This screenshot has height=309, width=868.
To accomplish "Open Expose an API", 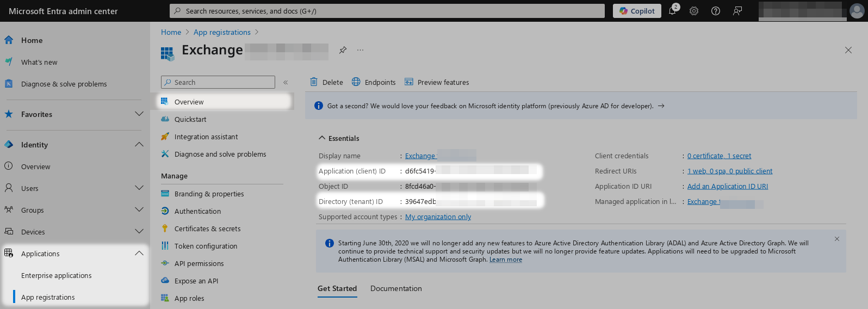I will (196, 281).
